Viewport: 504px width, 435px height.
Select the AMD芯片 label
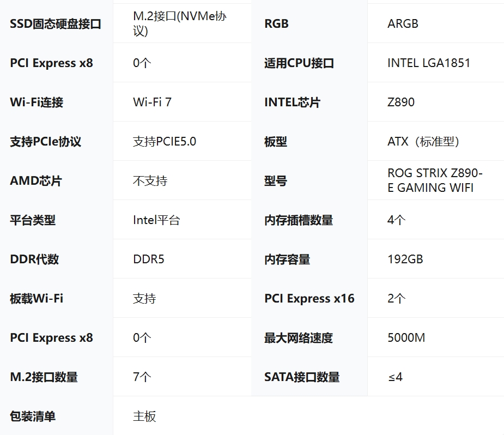(35, 180)
